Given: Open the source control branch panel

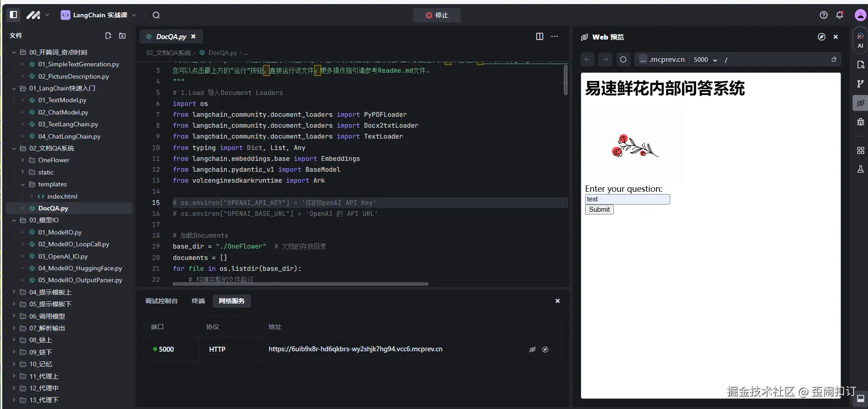Looking at the screenshot, I should 860,84.
